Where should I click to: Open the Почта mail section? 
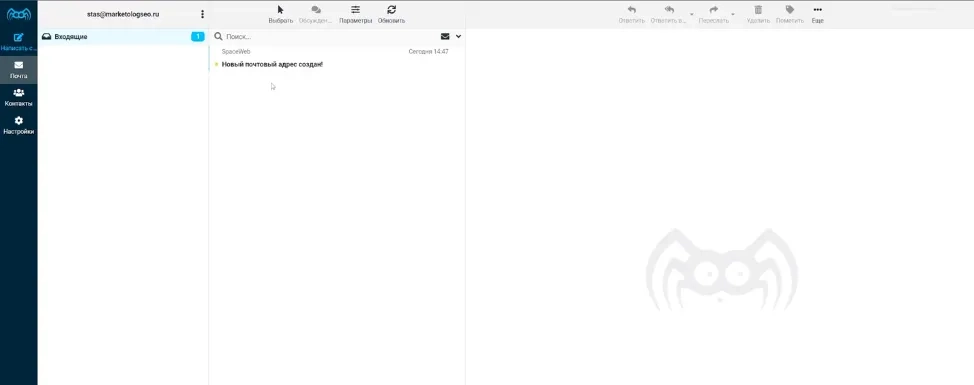19,70
